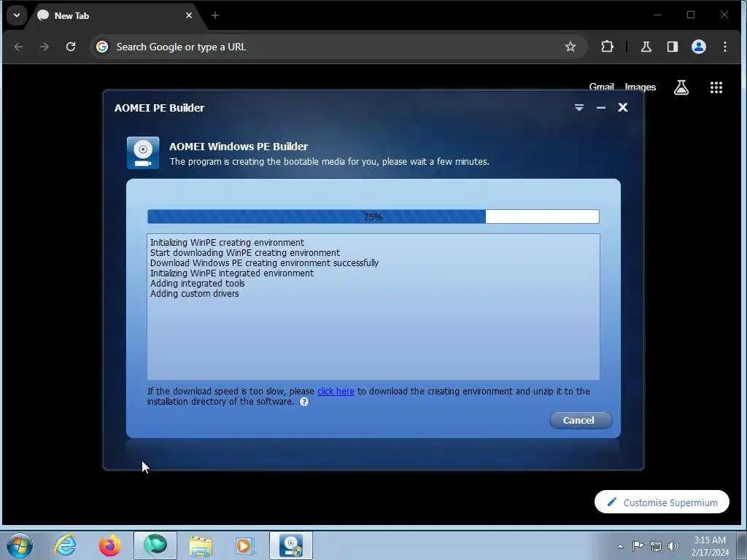Cancel the bootable media creation

[580, 420]
